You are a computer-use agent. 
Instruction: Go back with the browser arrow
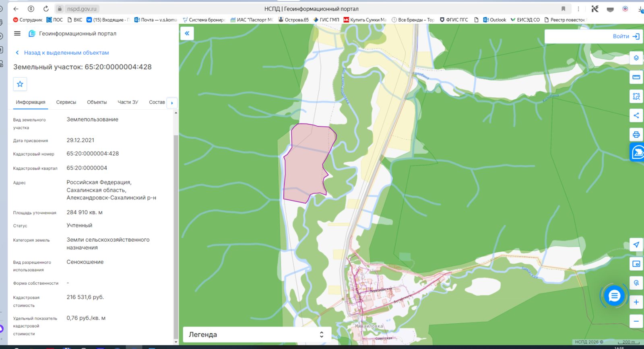tap(16, 9)
